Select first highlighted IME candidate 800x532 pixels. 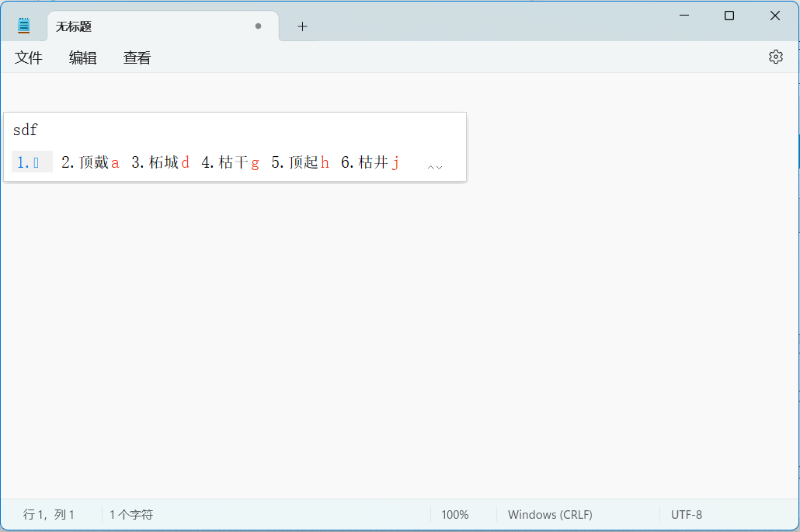[x=32, y=162]
